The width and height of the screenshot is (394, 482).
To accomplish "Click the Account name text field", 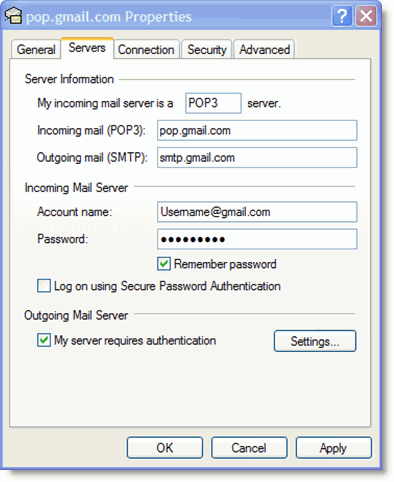I will tap(257, 212).
